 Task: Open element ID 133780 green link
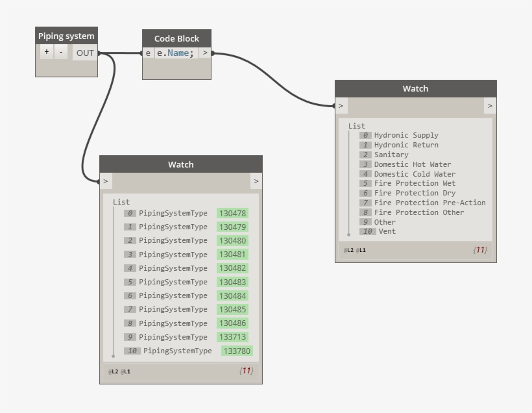pos(237,351)
